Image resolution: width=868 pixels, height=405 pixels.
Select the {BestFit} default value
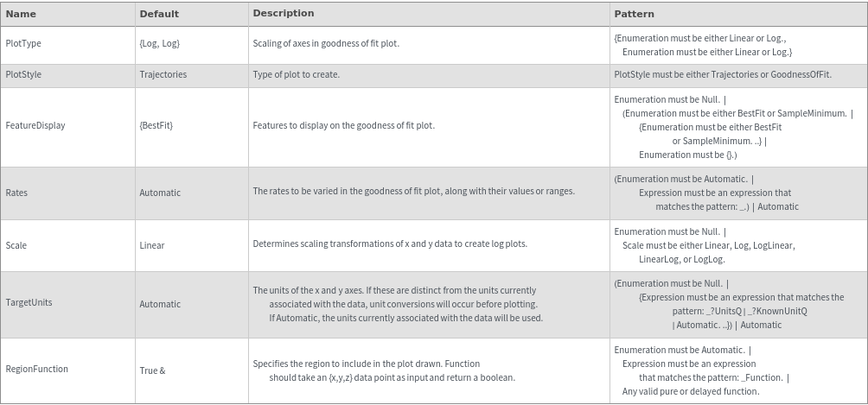click(156, 125)
